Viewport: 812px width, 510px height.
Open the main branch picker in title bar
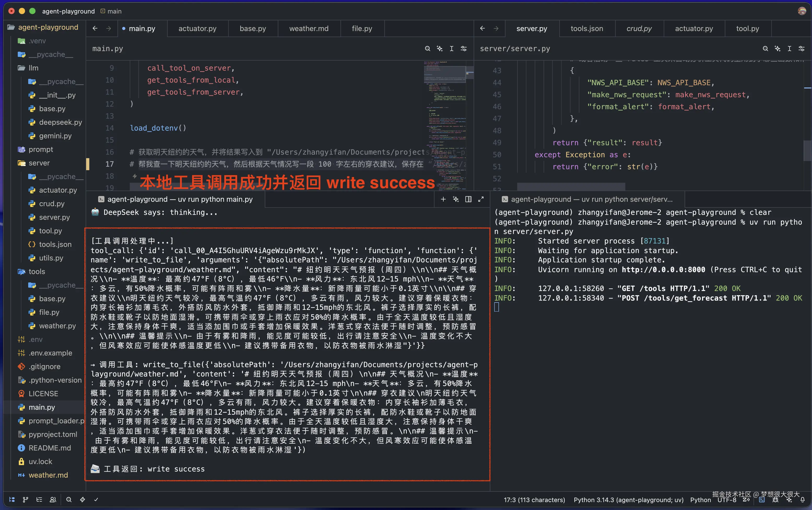[111, 11]
